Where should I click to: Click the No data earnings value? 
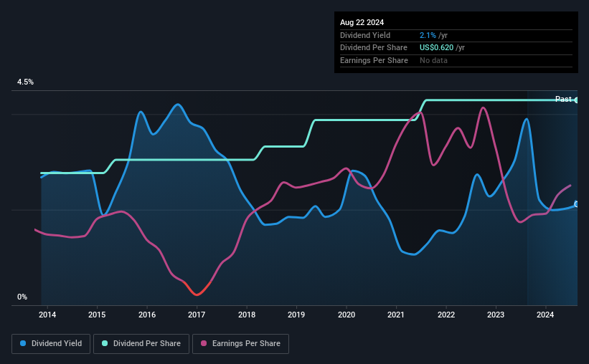[433, 60]
